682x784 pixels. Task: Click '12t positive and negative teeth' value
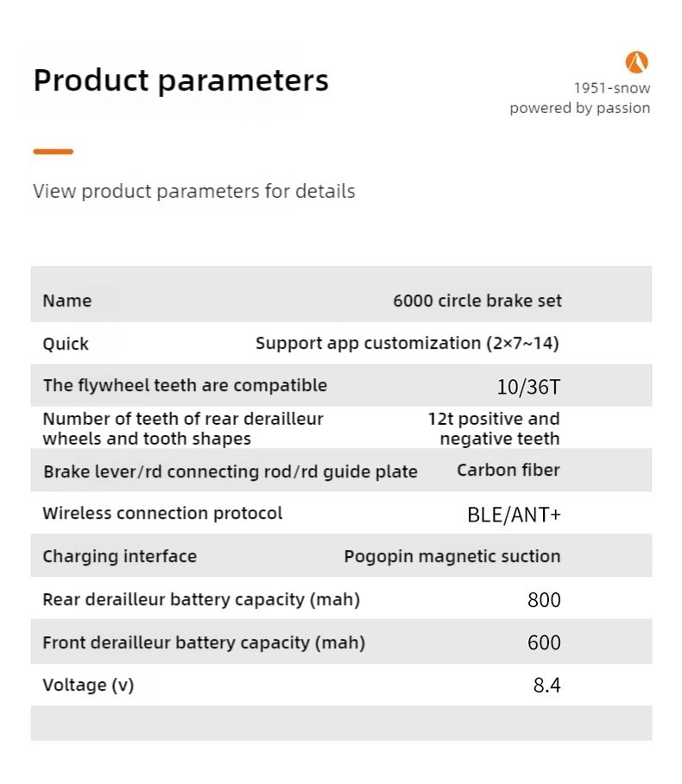[494, 428]
